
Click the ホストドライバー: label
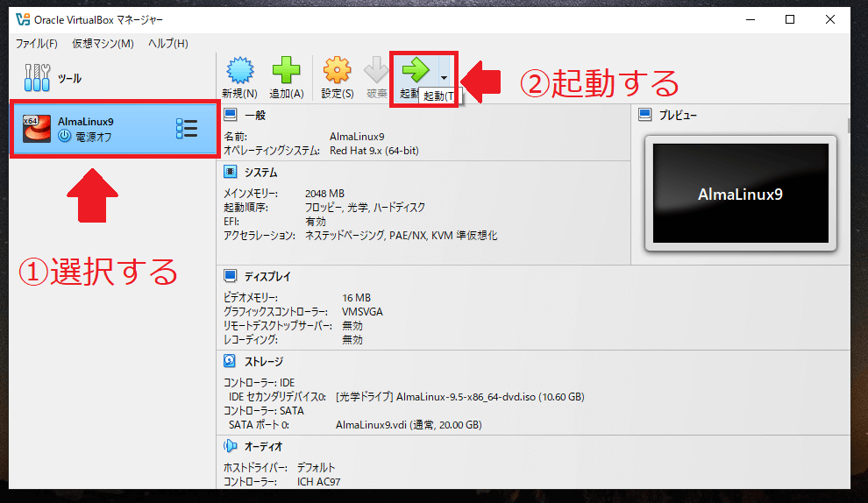255,468
